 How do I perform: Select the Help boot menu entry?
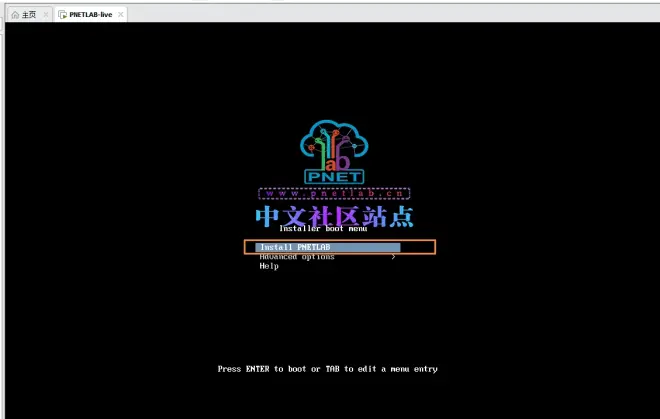tap(269, 266)
